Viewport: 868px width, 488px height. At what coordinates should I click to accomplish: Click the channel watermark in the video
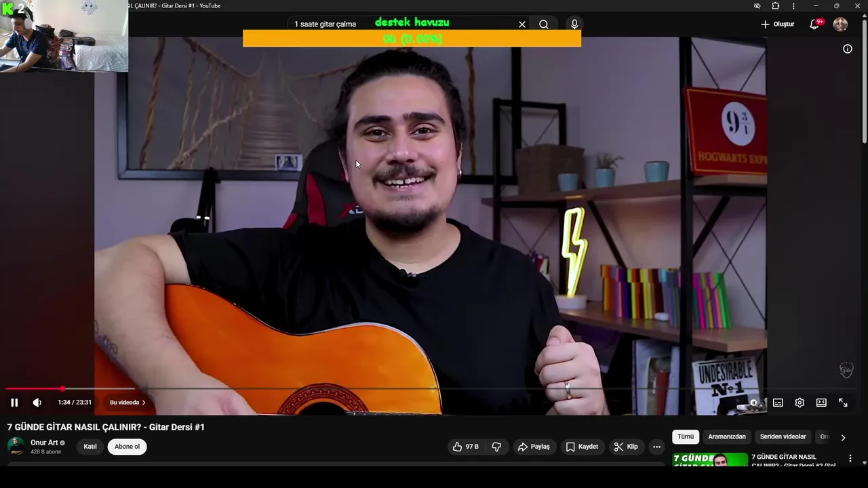846,370
